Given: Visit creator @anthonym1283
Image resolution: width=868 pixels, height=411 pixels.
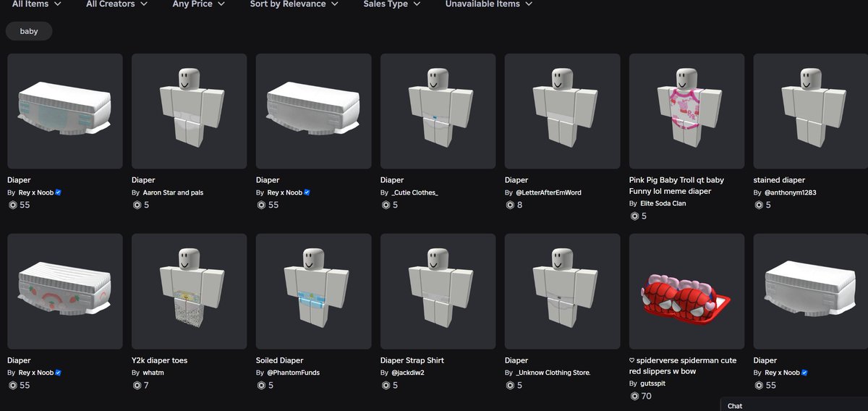Looking at the screenshot, I should coord(791,192).
